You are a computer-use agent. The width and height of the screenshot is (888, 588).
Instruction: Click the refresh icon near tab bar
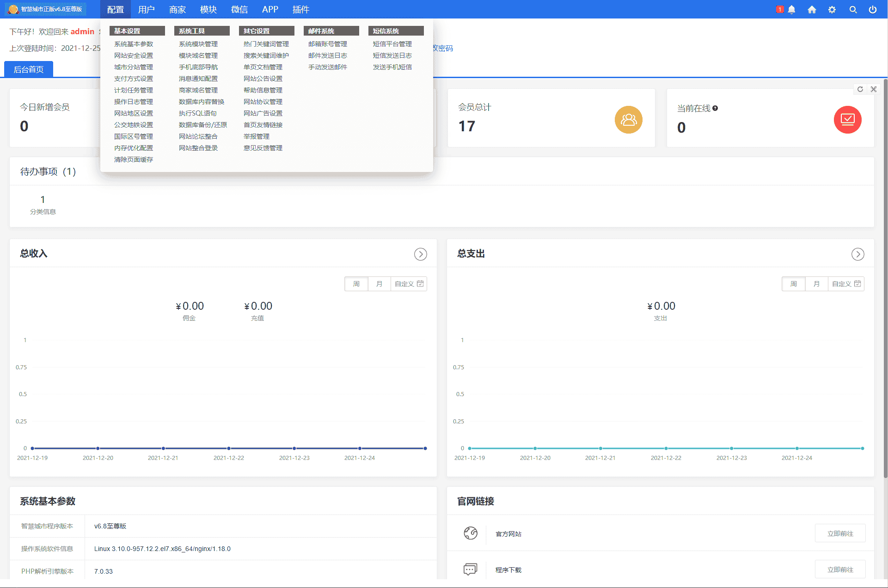pos(860,89)
